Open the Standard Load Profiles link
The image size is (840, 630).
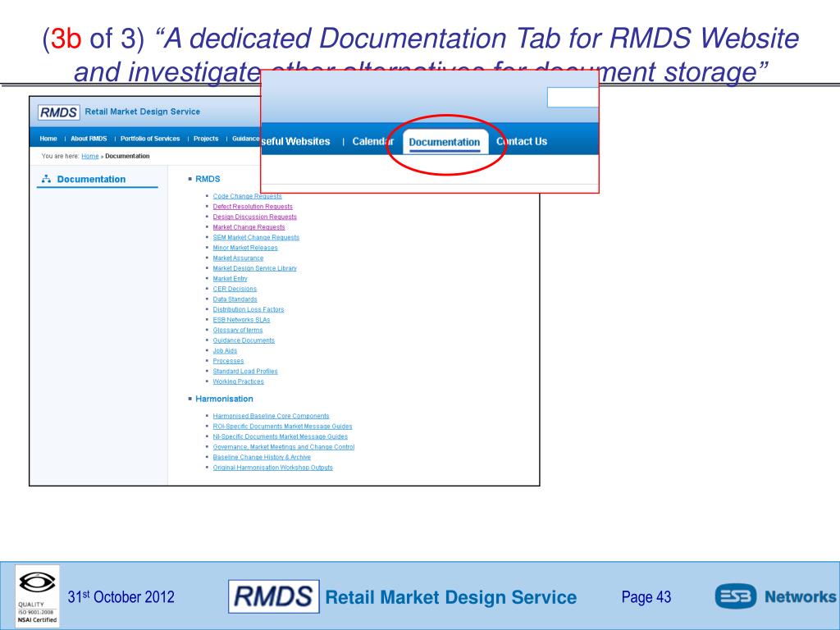[x=244, y=372]
